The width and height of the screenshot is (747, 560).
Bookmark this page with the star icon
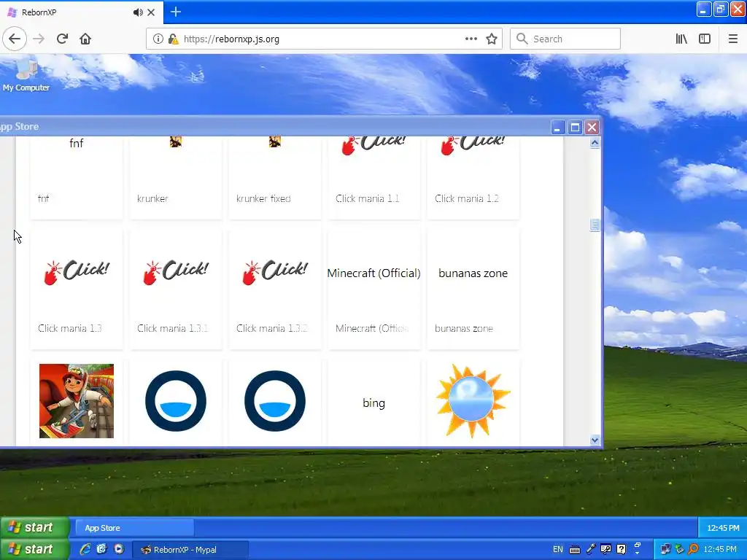(x=492, y=39)
